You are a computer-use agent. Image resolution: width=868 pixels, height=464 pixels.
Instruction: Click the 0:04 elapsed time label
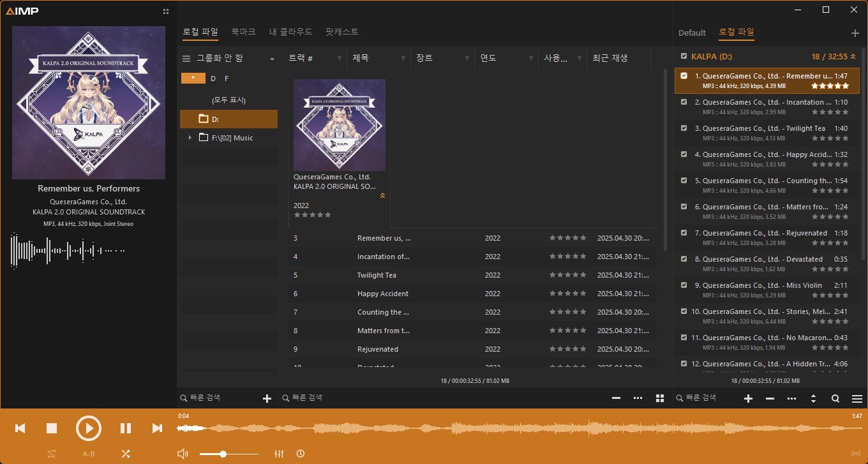(183, 416)
